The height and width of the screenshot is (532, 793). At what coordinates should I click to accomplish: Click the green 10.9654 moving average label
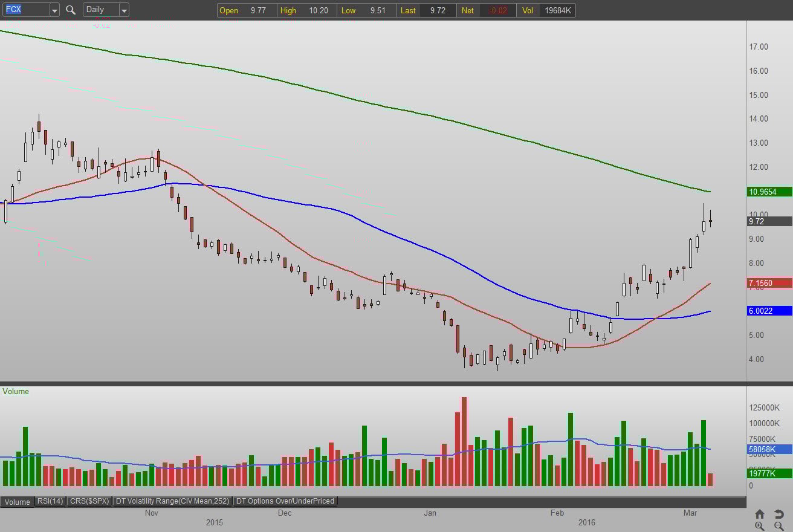[769, 192]
